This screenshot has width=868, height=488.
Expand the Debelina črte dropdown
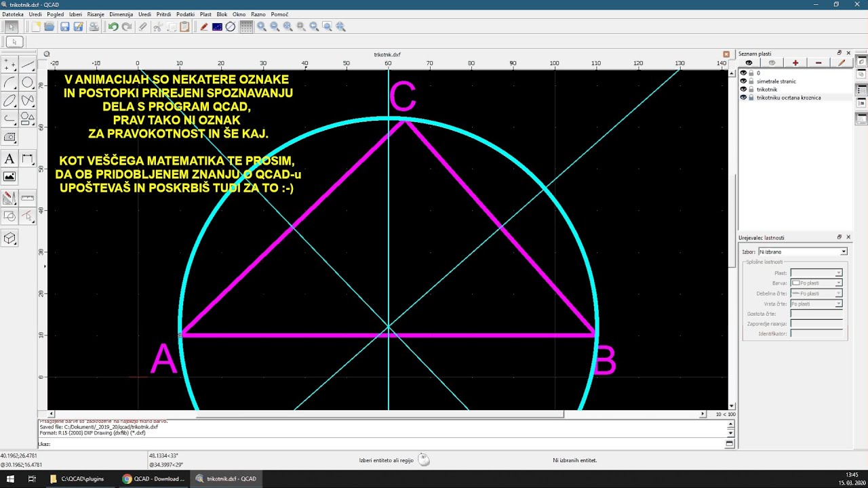pos(816,293)
